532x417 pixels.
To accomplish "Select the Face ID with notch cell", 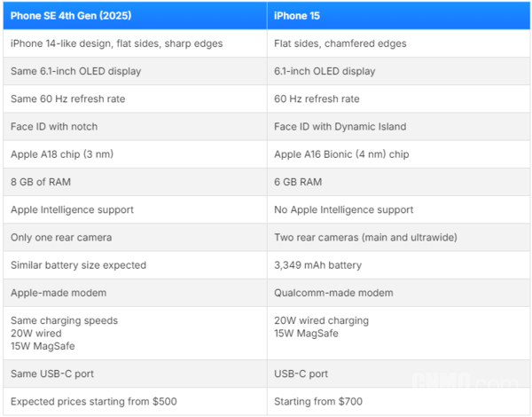I will click(135, 127).
